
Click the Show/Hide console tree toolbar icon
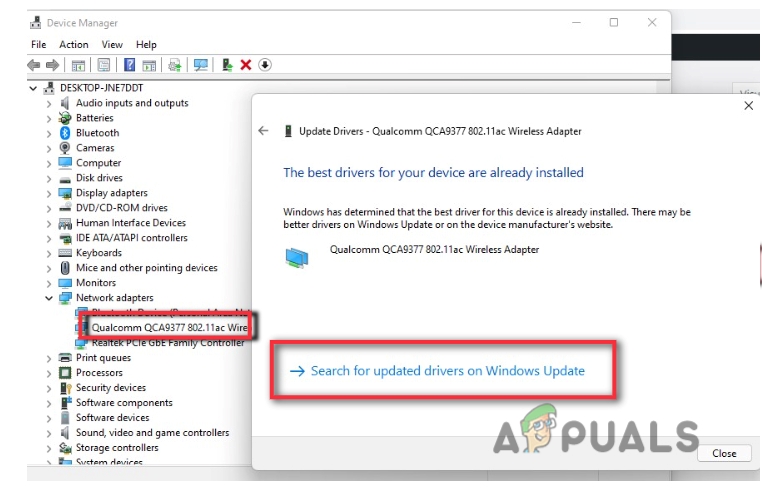[78, 65]
